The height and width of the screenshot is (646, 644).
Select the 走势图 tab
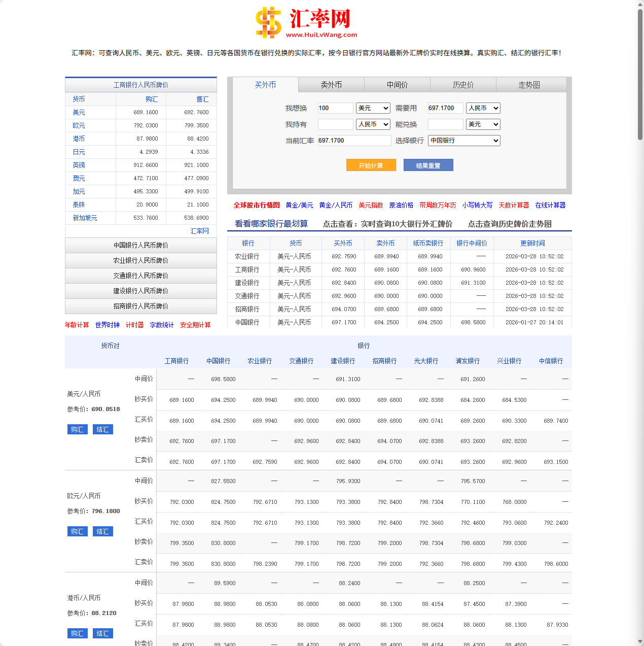click(x=529, y=85)
